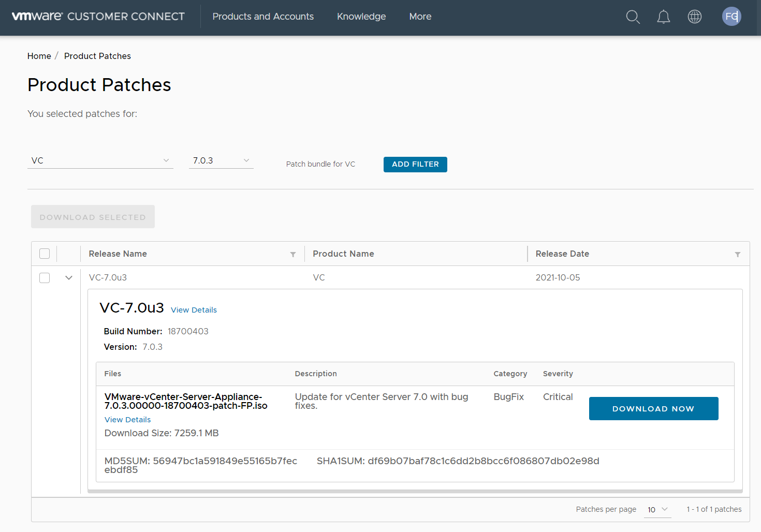The image size is (761, 532).
Task: Open View Details under the ISO filename
Action: pos(127,420)
